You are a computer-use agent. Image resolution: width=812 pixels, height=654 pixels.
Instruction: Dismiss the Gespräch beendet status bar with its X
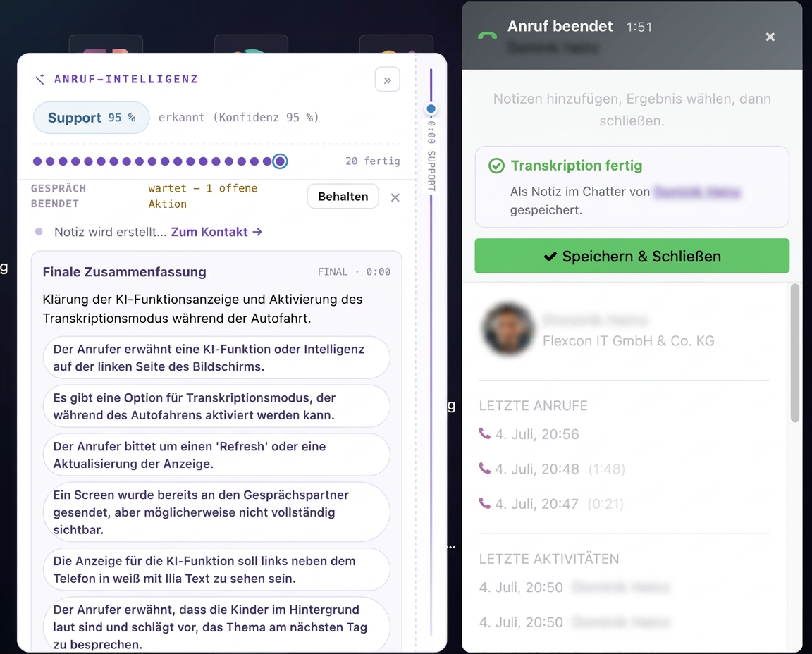tap(395, 197)
